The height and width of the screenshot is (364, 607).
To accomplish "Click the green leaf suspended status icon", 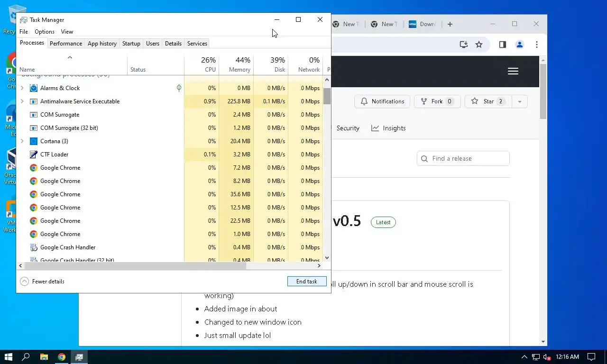I will coord(179,88).
